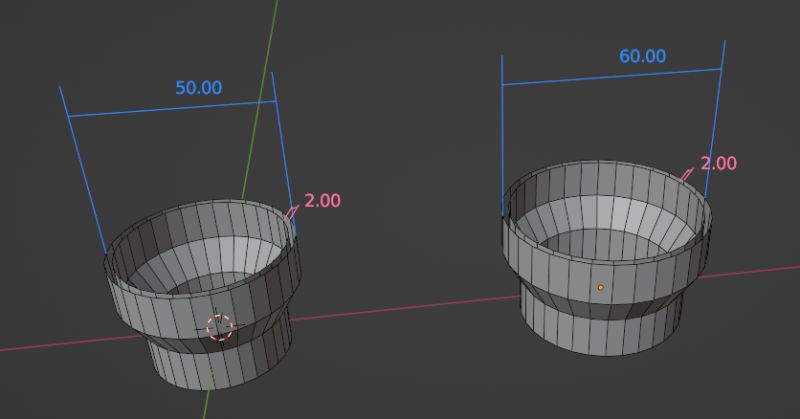The height and width of the screenshot is (419, 800).
Task: Click the 2.00 label on right object
Action: (x=718, y=163)
